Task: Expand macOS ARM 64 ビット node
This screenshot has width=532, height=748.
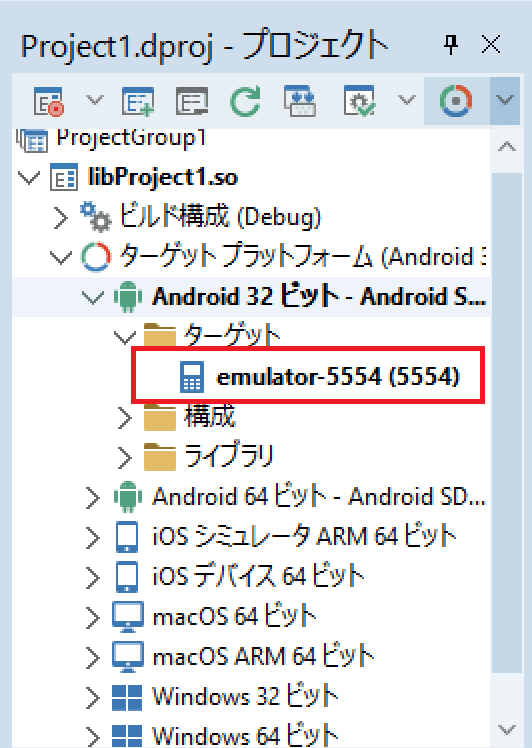Action: click(x=92, y=658)
